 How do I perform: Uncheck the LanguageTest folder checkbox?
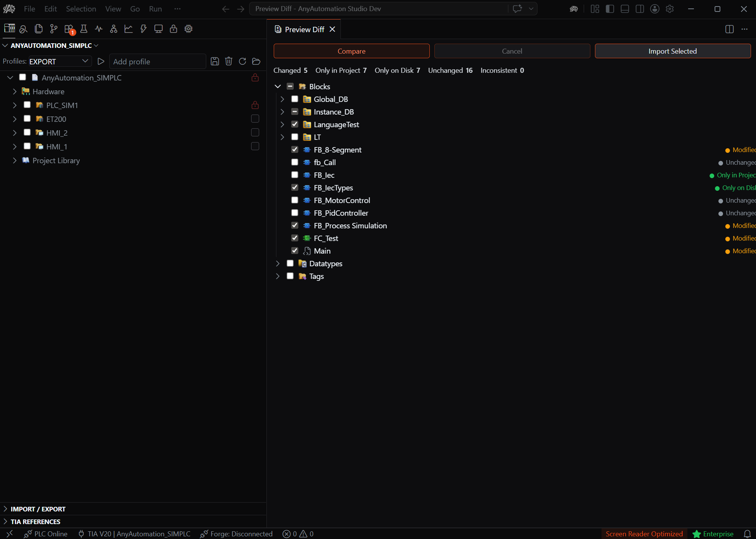coord(295,125)
